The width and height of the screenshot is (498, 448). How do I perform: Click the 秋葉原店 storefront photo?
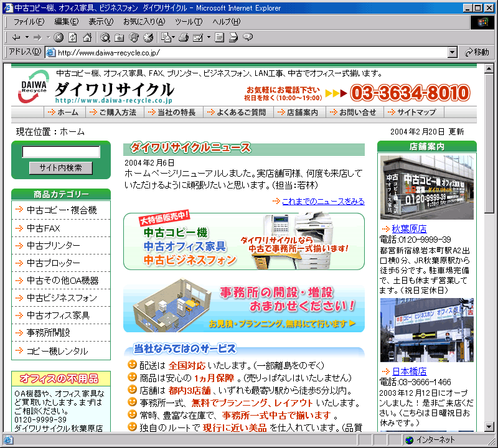click(427, 187)
